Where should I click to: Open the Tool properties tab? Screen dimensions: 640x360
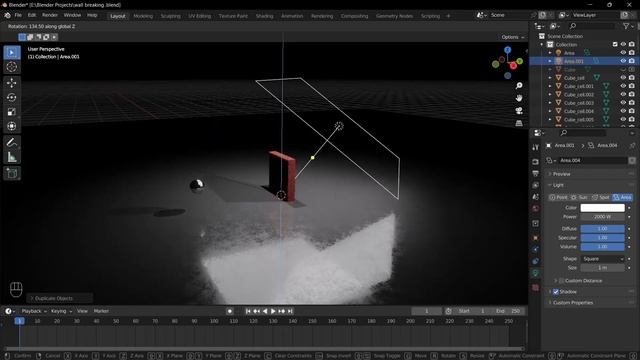pyautogui.click(x=536, y=147)
